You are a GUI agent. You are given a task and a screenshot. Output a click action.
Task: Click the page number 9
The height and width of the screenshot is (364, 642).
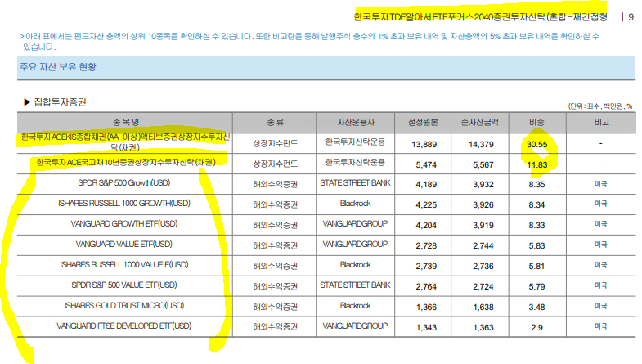click(631, 17)
